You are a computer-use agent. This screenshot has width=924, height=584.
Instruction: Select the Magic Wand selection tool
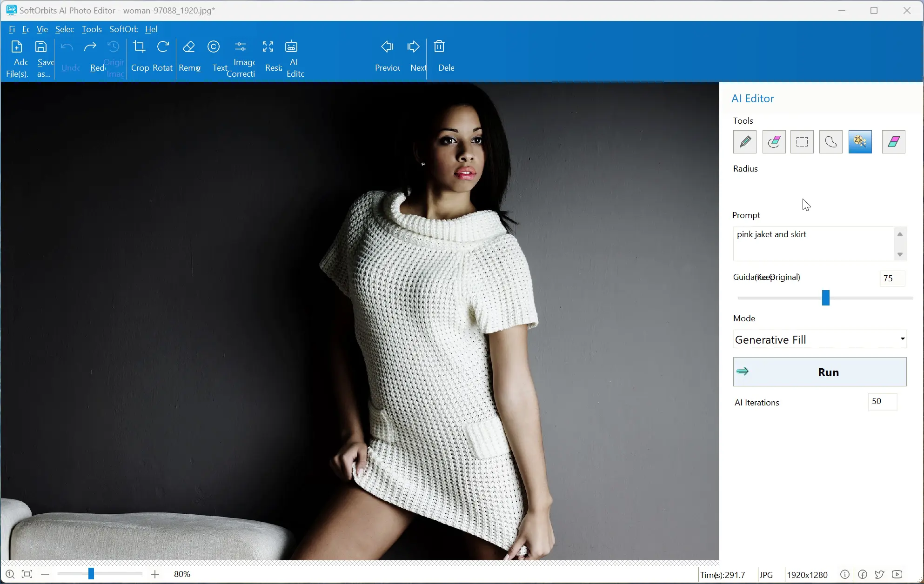coord(860,141)
